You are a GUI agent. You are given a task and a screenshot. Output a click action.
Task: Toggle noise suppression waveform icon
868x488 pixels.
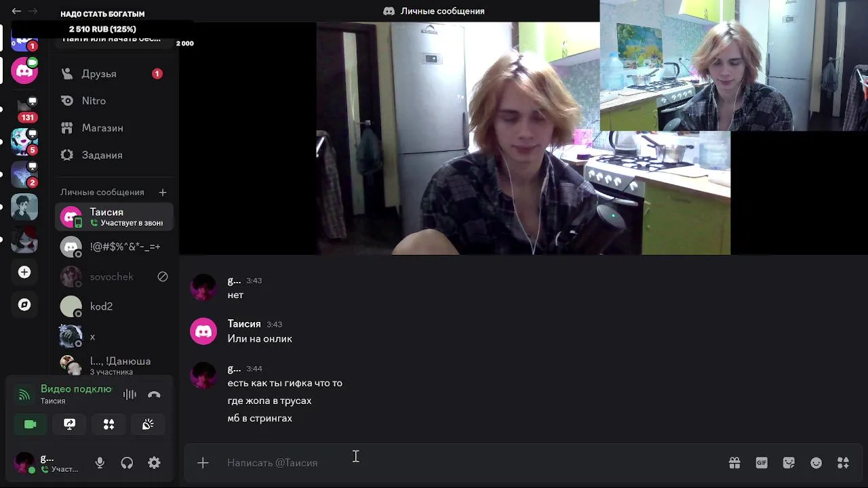click(x=130, y=394)
